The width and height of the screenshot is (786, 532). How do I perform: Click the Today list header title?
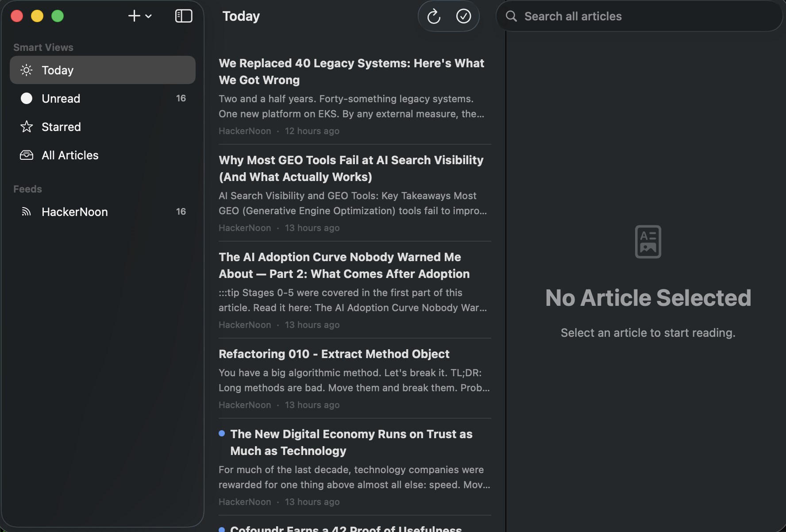pyautogui.click(x=241, y=16)
